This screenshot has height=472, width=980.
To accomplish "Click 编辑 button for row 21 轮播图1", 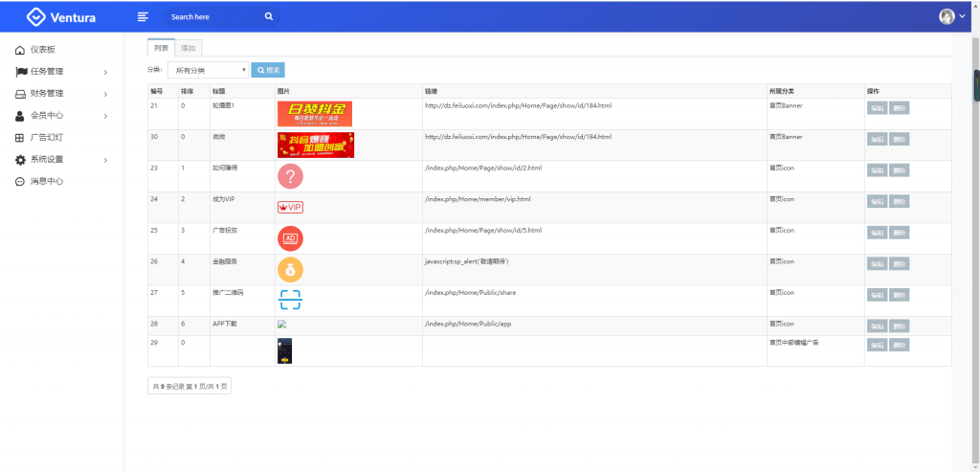I will [x=877, y=107].
